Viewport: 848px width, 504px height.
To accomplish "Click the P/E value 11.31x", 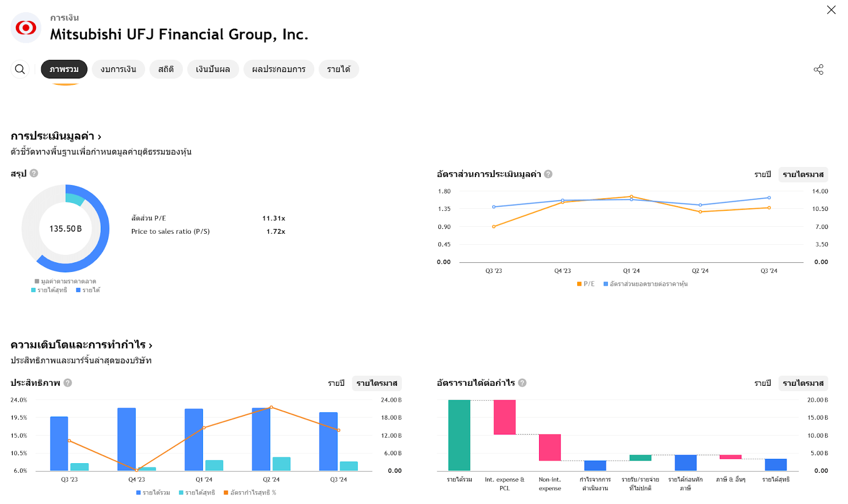I will pos(273,218).
